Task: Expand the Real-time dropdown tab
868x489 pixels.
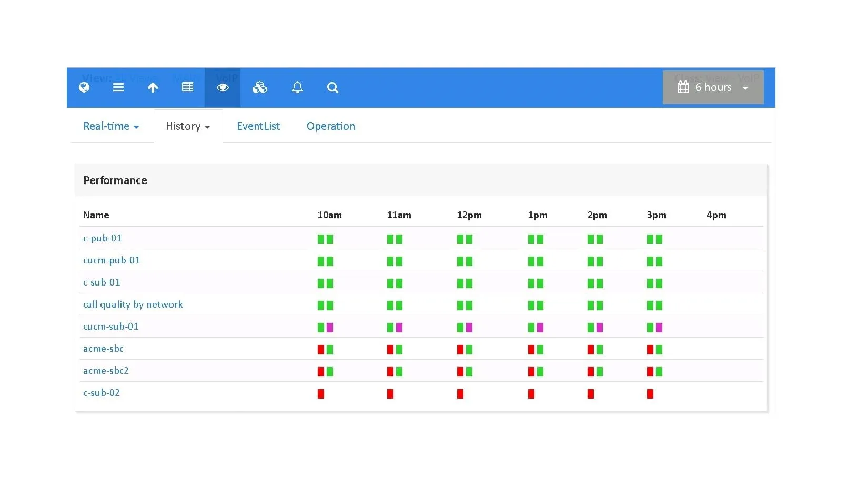Action: (111, 126)
